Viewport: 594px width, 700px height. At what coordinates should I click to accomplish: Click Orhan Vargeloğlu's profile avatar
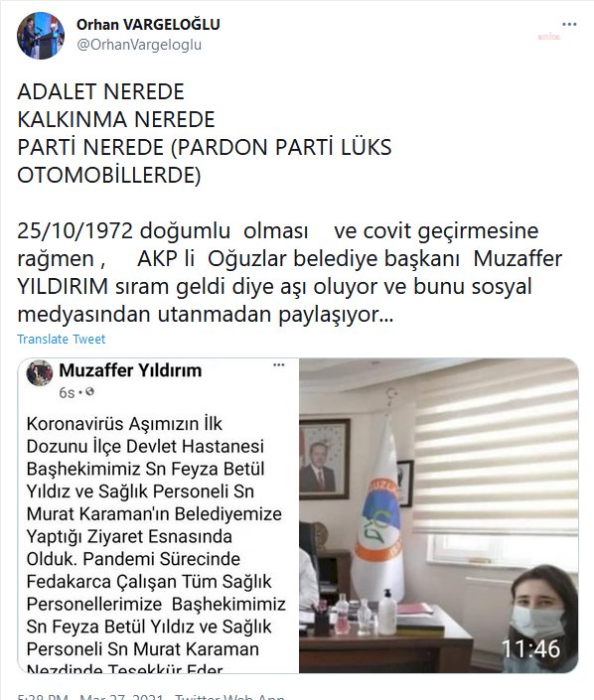(41, 36)
